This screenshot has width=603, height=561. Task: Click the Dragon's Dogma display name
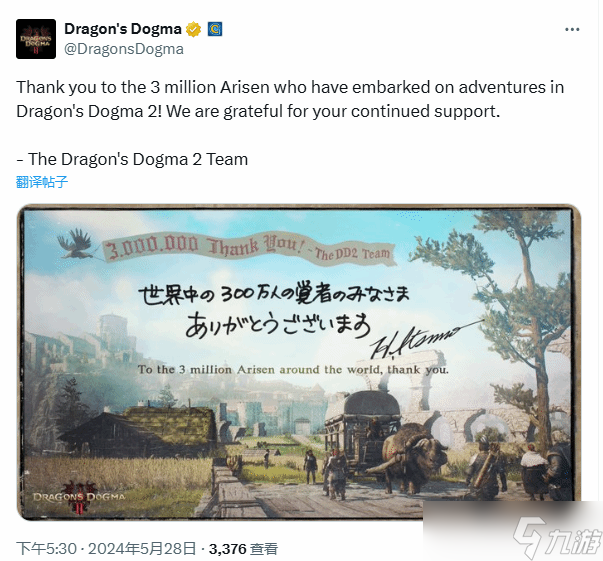(123, 29)
